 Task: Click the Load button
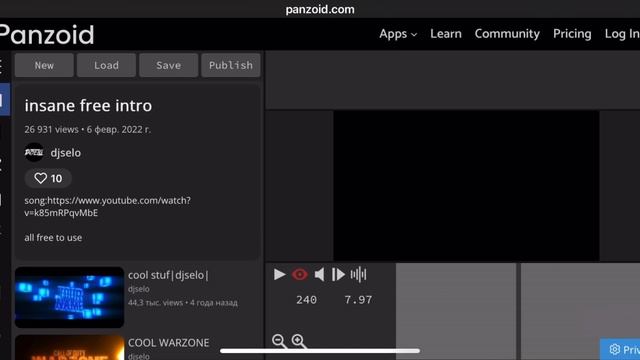(x=106, y=65)
